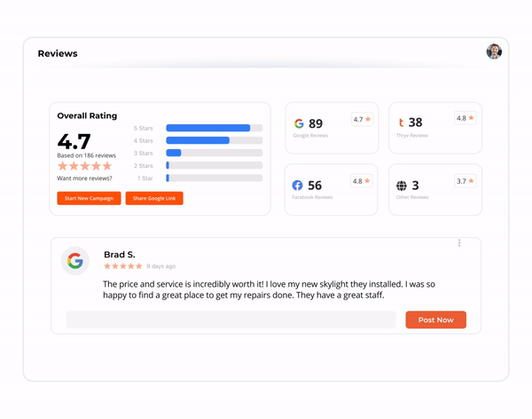Click the Reviews page heading
This screenshot has height=419, width=532.
pyautogui.click(x=58, y=54)
